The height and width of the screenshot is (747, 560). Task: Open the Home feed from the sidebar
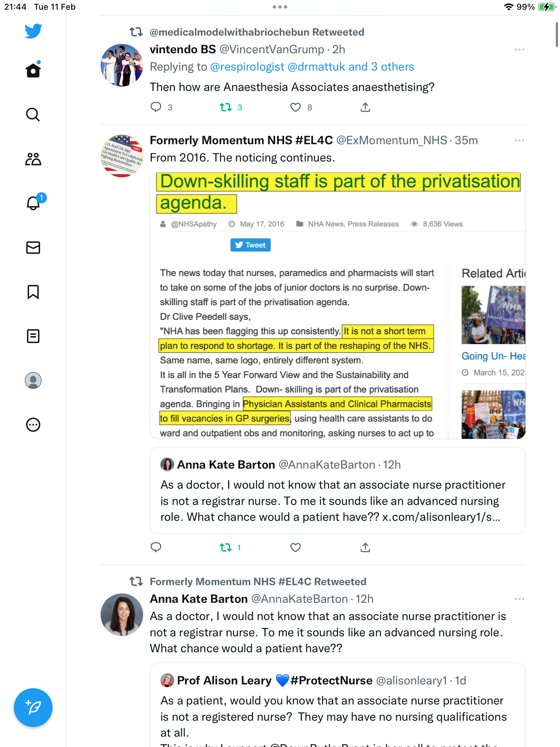pos(33,70)
